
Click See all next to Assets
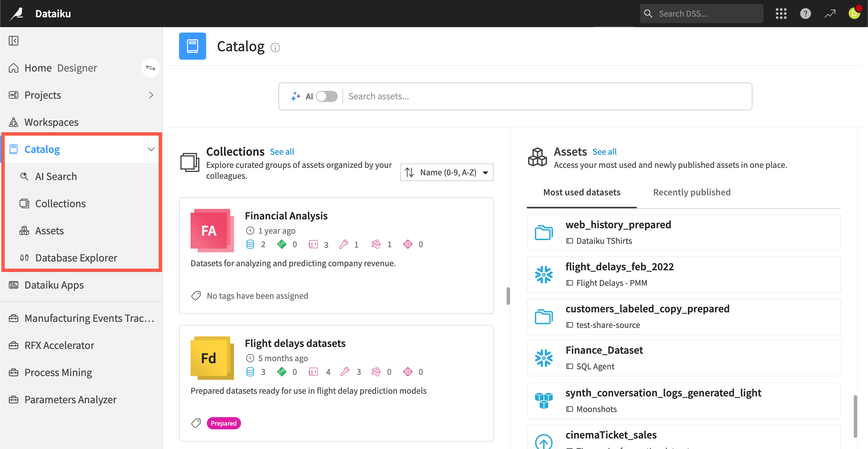click(605, 152)
